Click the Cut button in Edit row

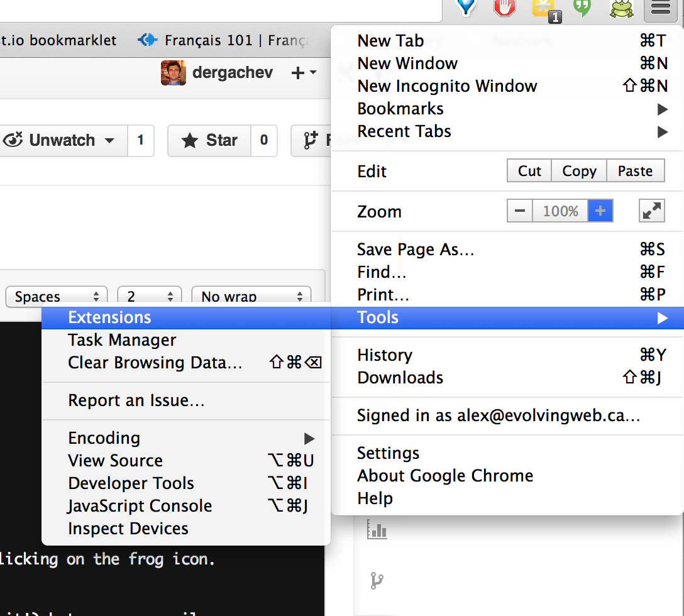[x=529, y=170]
